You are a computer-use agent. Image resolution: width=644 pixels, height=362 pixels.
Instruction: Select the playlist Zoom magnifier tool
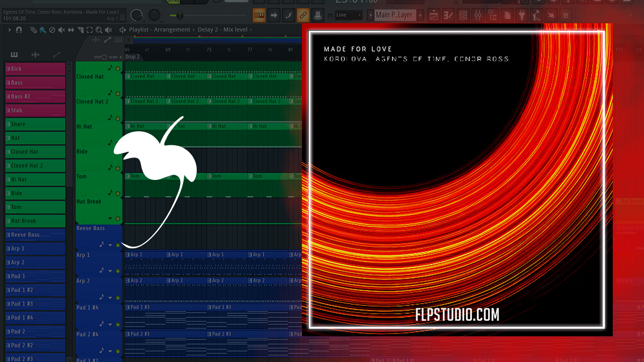coord(99,30)
